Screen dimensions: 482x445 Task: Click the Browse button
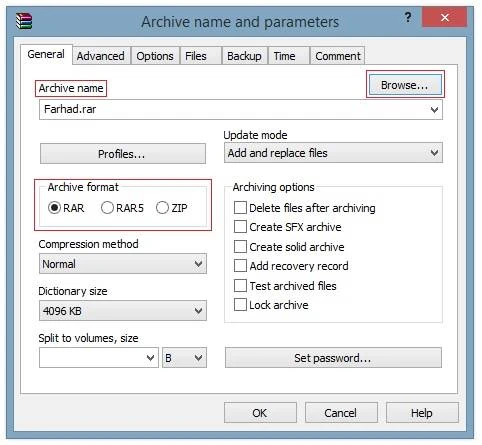point(405,85)
